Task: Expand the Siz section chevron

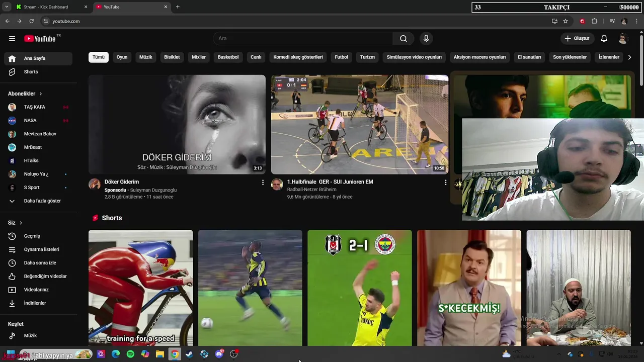Action: point(21,223)
